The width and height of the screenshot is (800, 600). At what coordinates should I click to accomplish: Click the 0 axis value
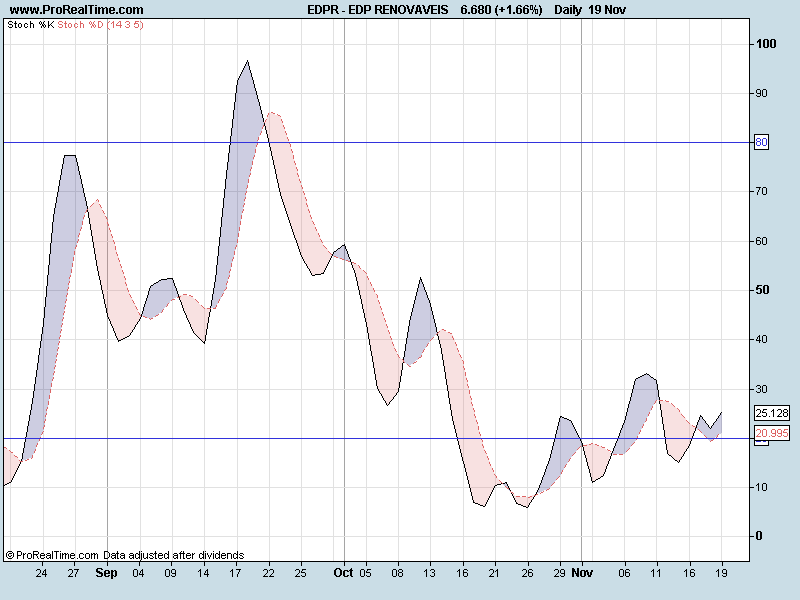[x=759, y=536]
